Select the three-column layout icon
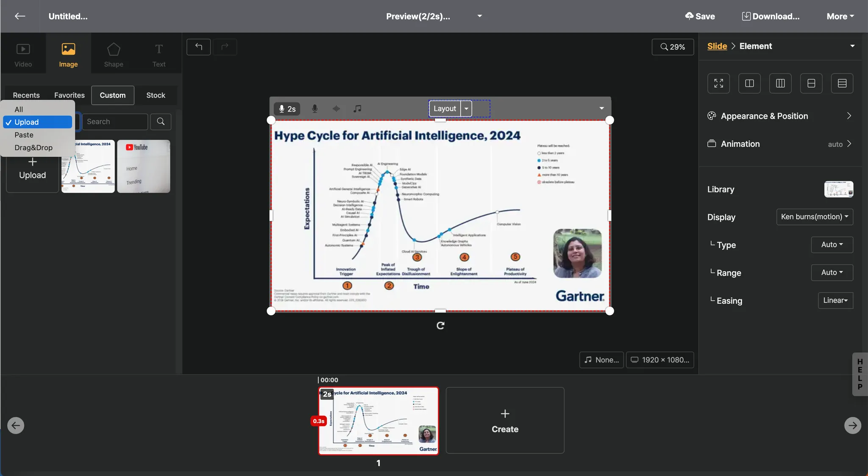Image resolution: width=868 pixels, height=476 pixels. pyautogui.click(x=780, y=83)
